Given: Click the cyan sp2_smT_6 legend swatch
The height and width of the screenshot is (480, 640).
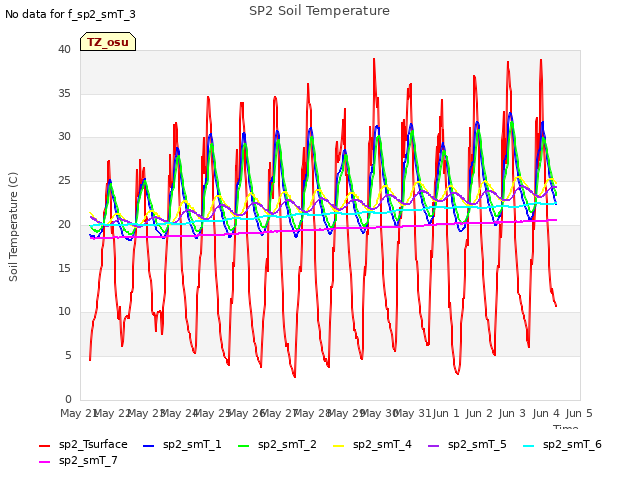Looking at the screenshot, I should 529,446.
